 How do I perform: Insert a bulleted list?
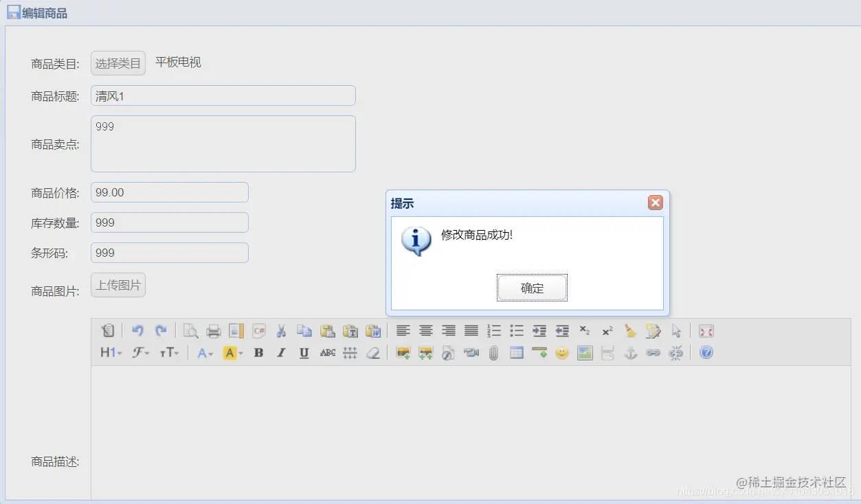point(517,331)
